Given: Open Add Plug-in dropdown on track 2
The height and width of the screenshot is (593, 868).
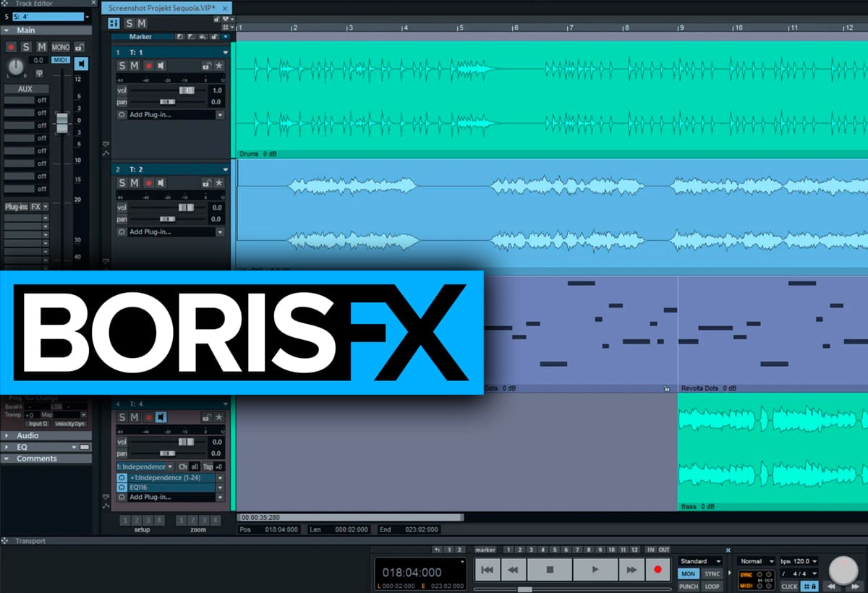Looking at the screenshot, I should click(220, 232).
